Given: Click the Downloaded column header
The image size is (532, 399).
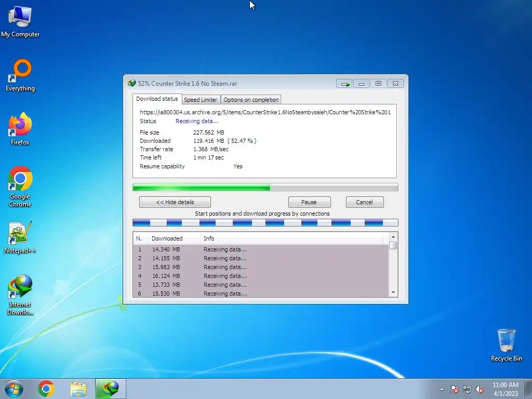Looking at the screenshot, I should coord(175,238).
